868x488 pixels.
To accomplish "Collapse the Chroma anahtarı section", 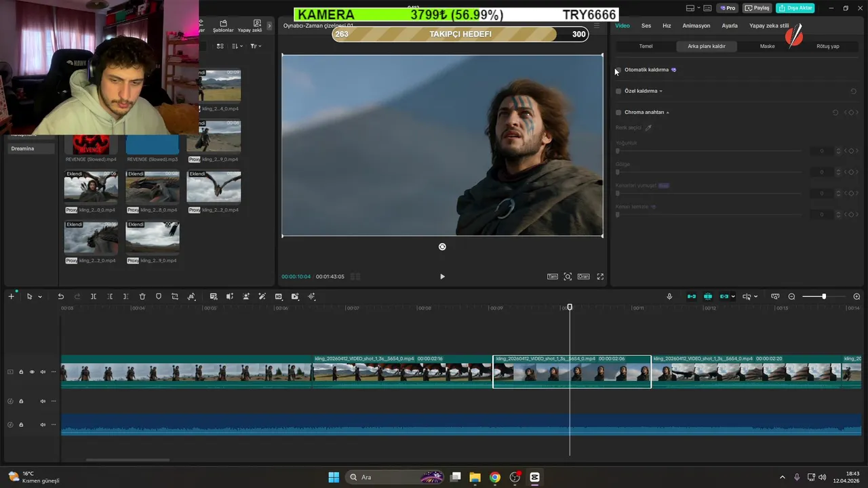I will pyautogui.click(x=667, y=113).
